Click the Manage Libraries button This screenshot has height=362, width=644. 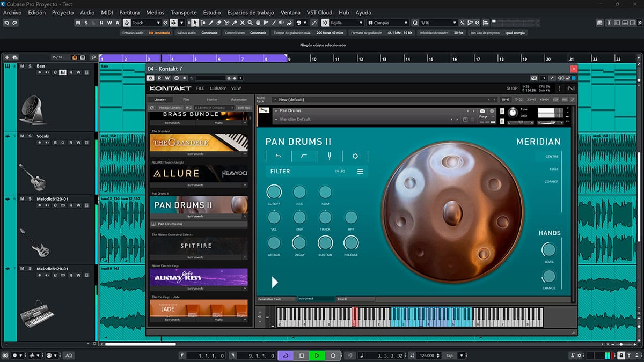pyautogui.click(x=171, y=108)
